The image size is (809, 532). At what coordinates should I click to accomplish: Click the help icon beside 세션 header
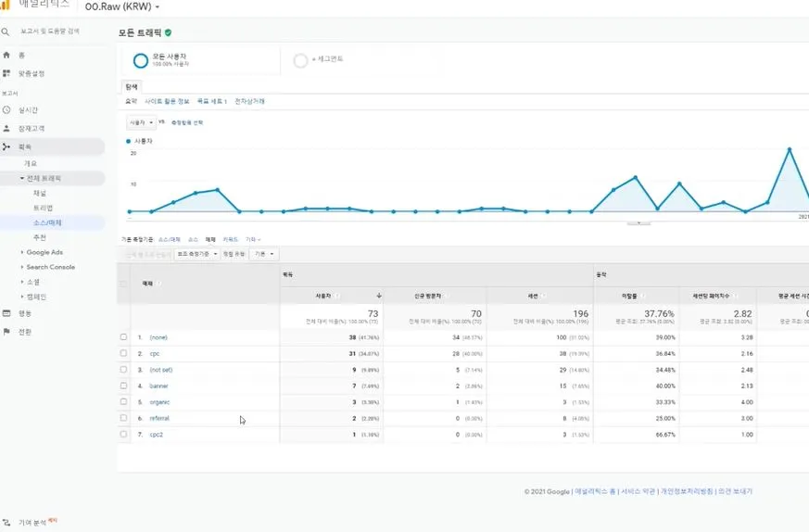(543, 296)
